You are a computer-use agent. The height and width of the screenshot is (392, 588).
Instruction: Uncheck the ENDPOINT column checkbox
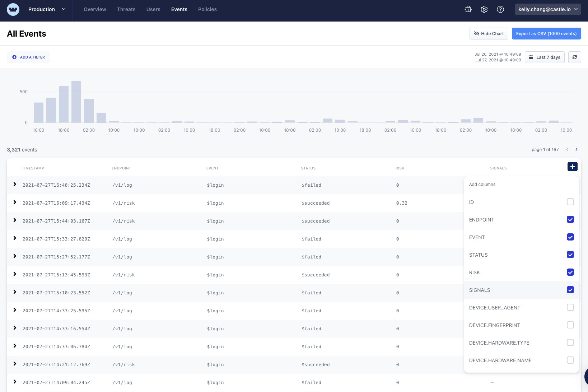570,219
